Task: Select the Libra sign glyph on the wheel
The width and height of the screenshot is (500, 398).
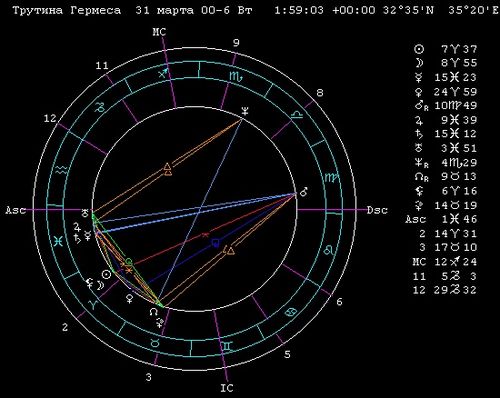Action: tap(296, 115)
